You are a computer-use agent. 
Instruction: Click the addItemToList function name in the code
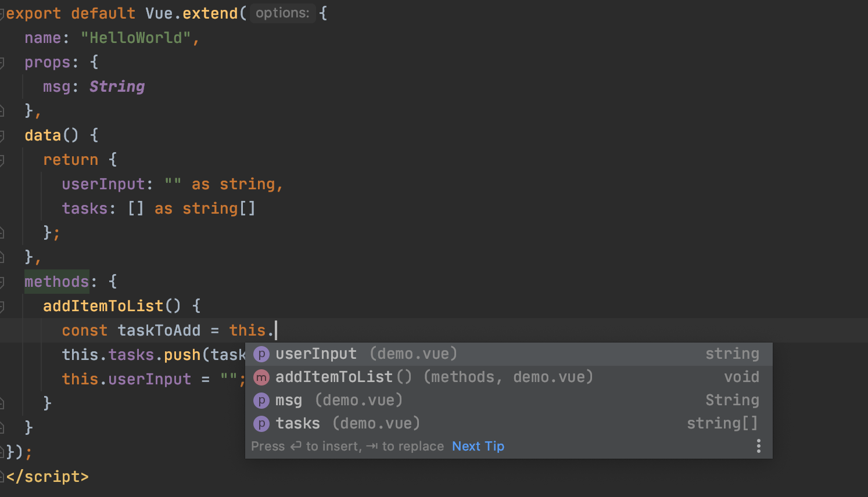coord(103,306)
